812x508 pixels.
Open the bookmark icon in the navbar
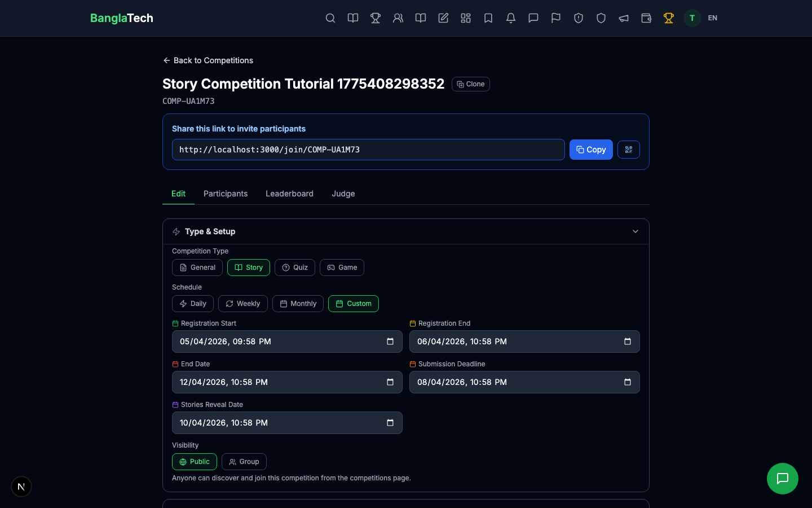pos(488,18)
